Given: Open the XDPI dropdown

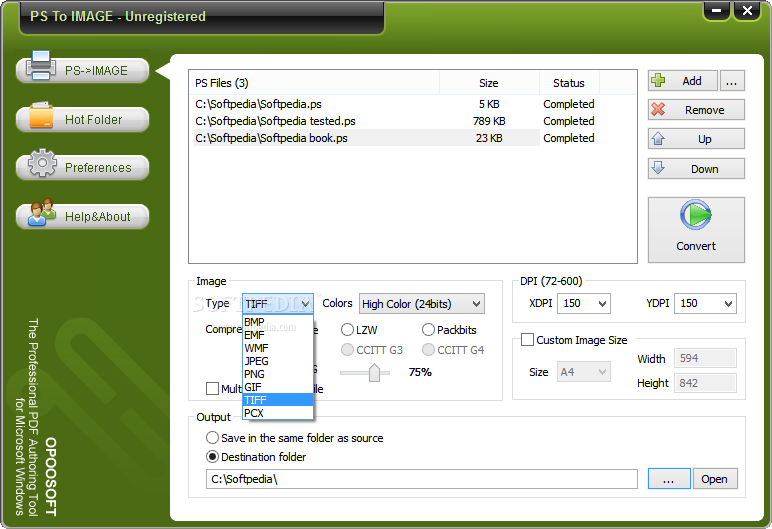Looking at the screenshot, I should coord(583,303).
